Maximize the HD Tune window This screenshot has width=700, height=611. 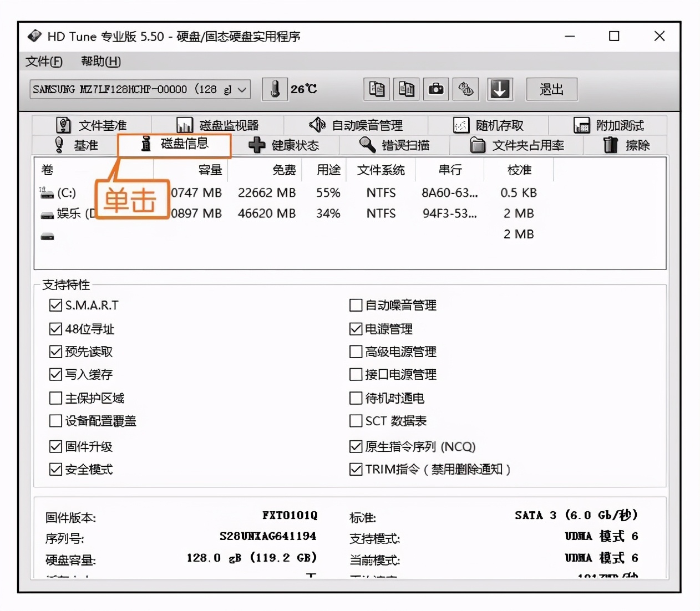click(614, 36)
